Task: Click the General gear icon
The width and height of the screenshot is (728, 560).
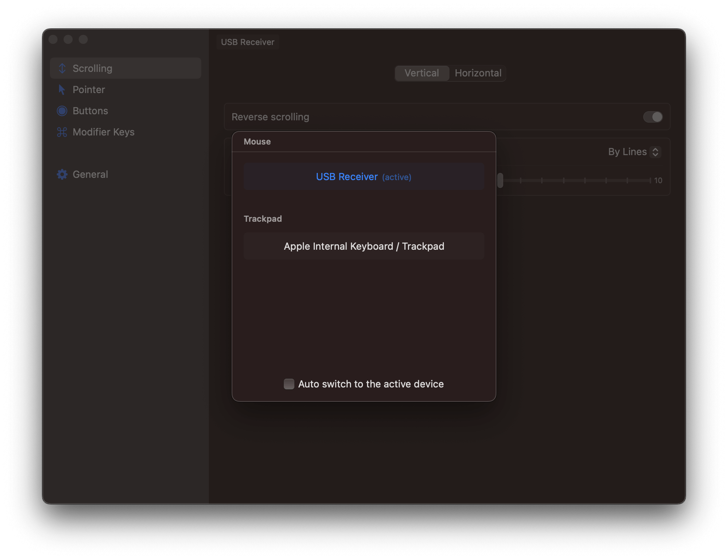Action: click(x=62, y=174)
